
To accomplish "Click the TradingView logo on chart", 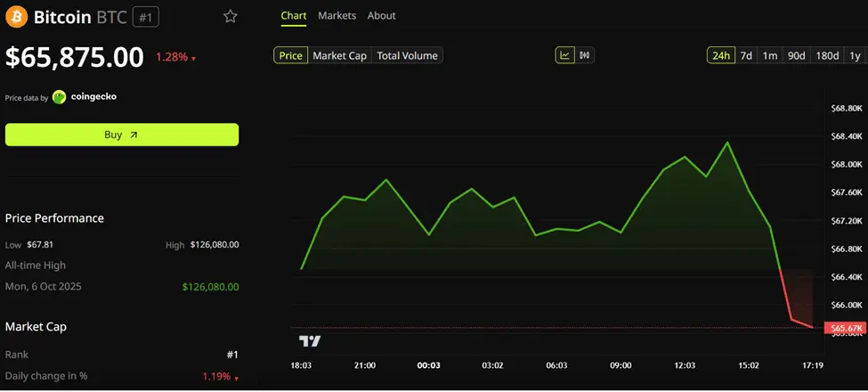I will [310, 341].
